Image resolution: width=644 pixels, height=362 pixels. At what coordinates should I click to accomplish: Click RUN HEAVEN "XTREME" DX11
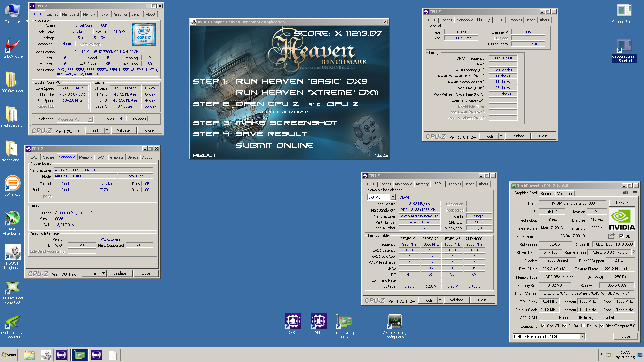pyautogui.click(x=307, y=93)
